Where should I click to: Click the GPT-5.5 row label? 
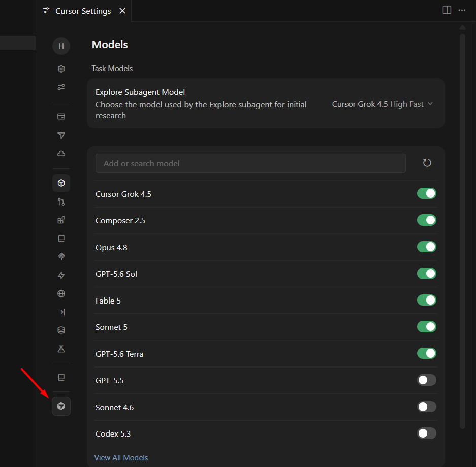click(110, 381)
